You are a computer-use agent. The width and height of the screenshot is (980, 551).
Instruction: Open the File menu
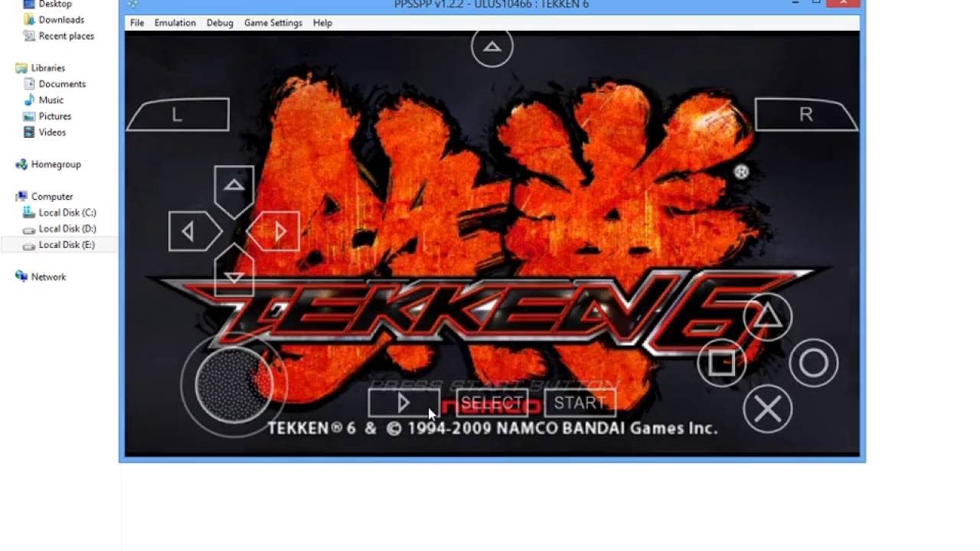pos(137,23)
